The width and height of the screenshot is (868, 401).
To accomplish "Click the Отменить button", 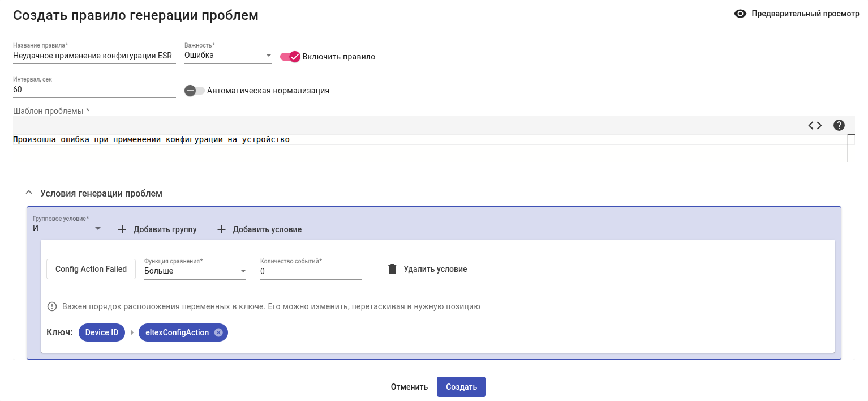I will [409, 387].
